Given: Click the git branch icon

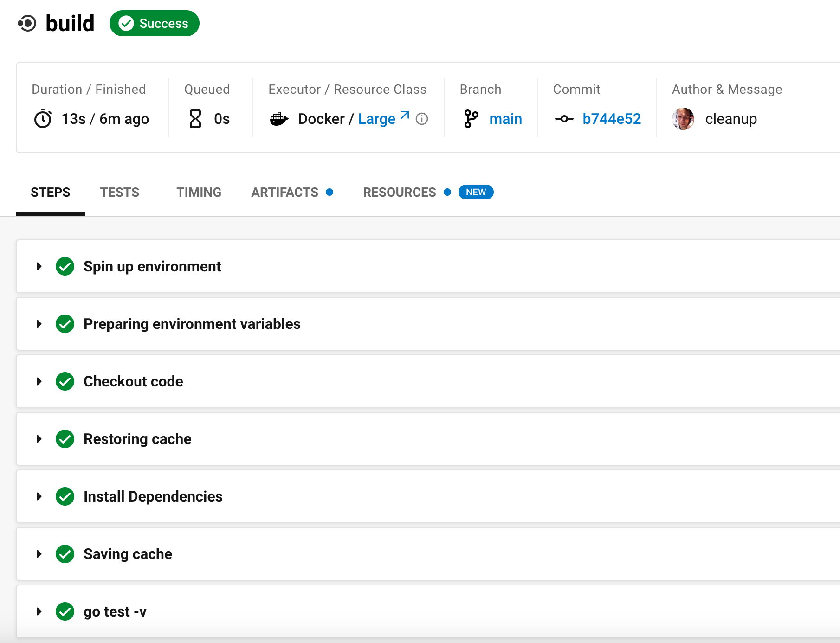Looking at the screenshot, I should [471, 119].
